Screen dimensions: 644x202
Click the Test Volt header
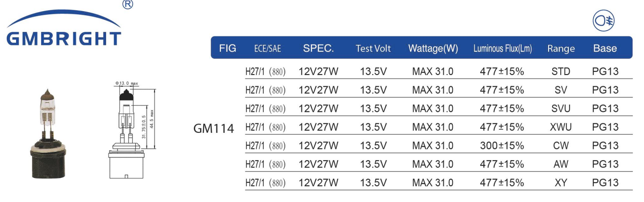(x=373, y=48)
